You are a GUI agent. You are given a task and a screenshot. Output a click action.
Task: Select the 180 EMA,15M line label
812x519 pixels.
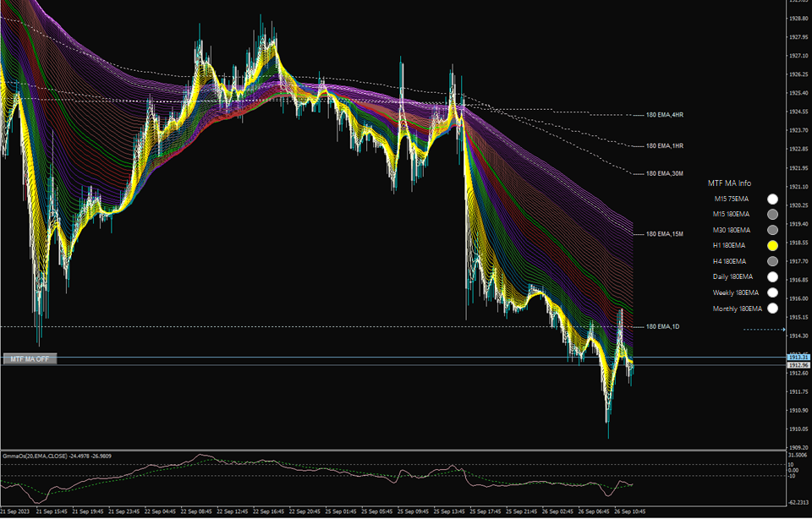point(665,234)
